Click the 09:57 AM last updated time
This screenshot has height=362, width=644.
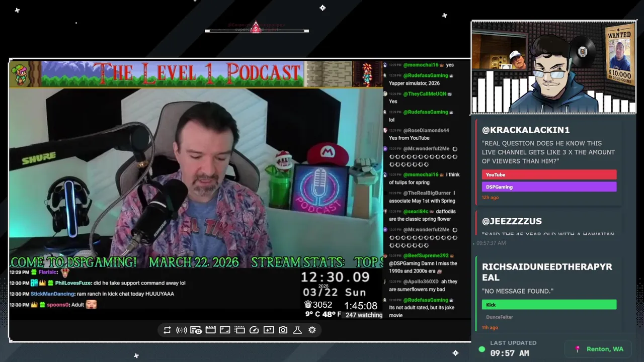click(x=510, y=353)
